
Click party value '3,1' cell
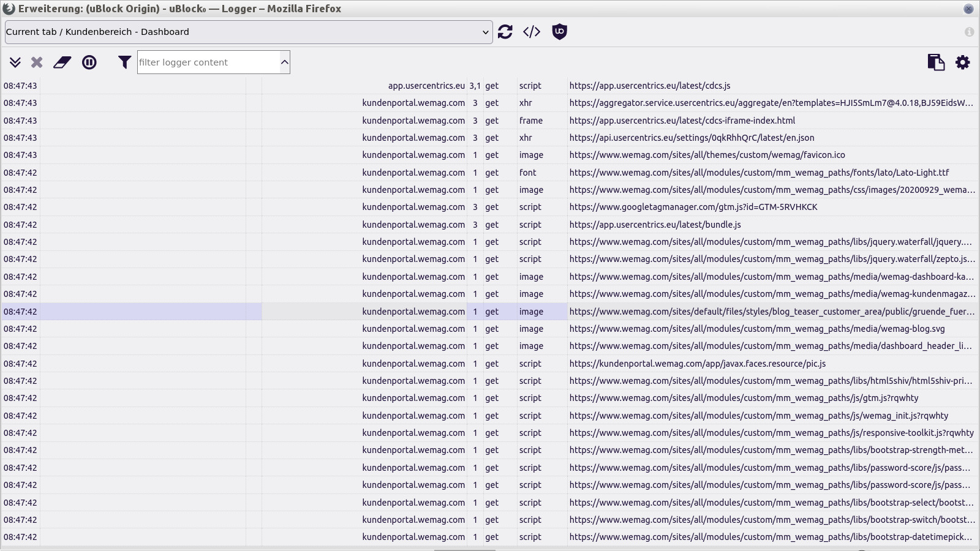tap(475, 86)
